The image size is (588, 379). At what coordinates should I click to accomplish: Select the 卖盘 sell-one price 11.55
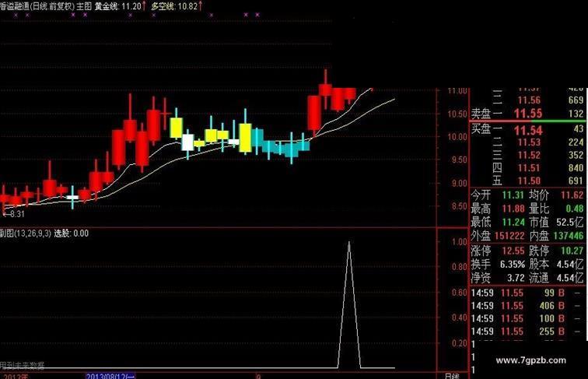[x=528, y=114]
